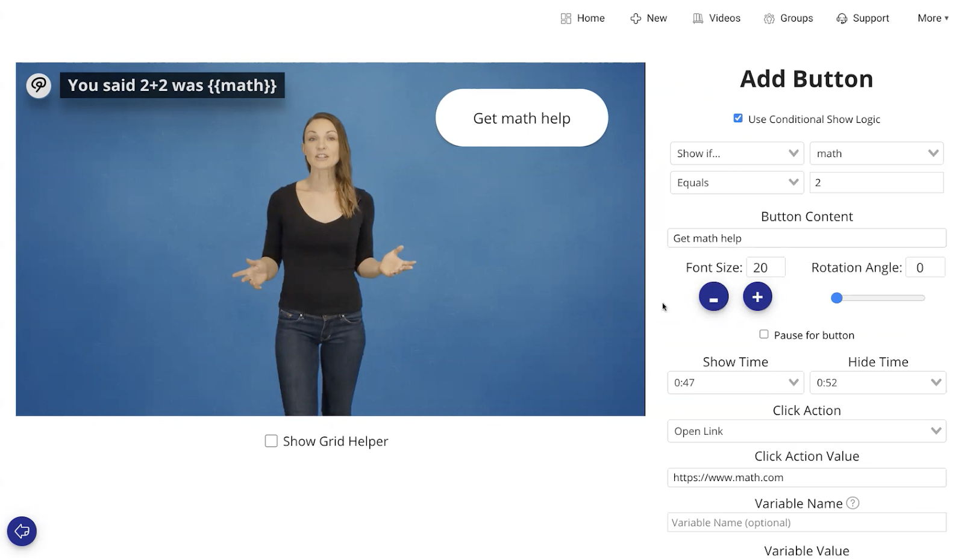
Task: Toggle Show Grid Helper checkbox
Action: (271, 441)
